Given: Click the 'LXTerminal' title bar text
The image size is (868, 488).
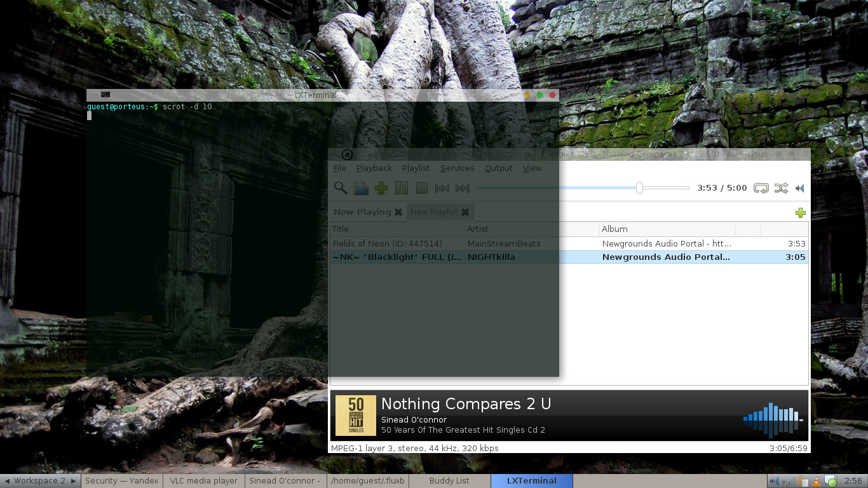Looking at the screenshot, I should click(x=315, y=95).
